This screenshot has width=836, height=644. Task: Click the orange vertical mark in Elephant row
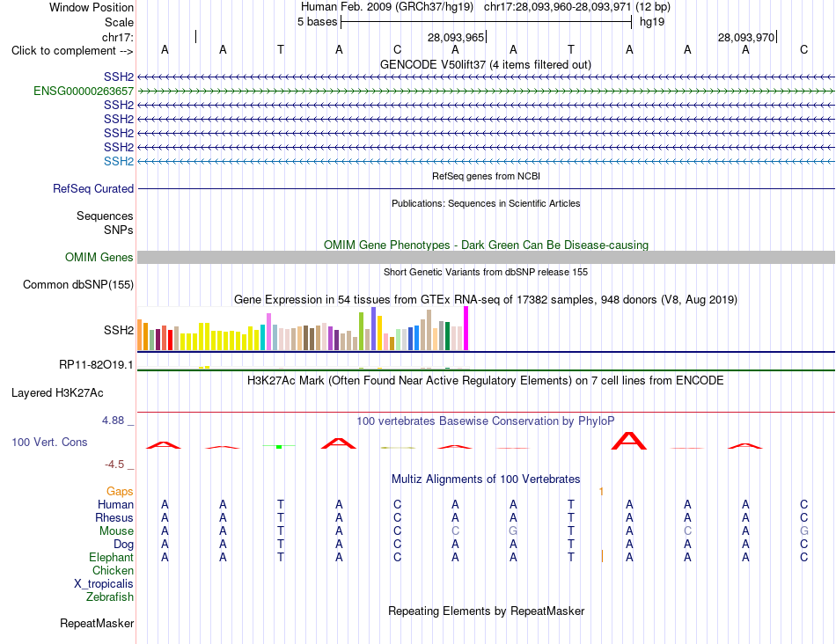pos(602,556)
